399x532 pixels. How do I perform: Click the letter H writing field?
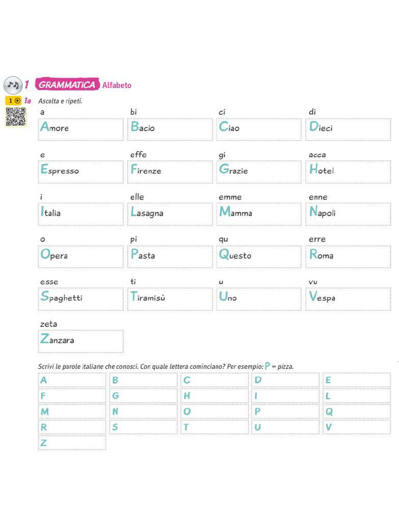[x=215, y=396]
